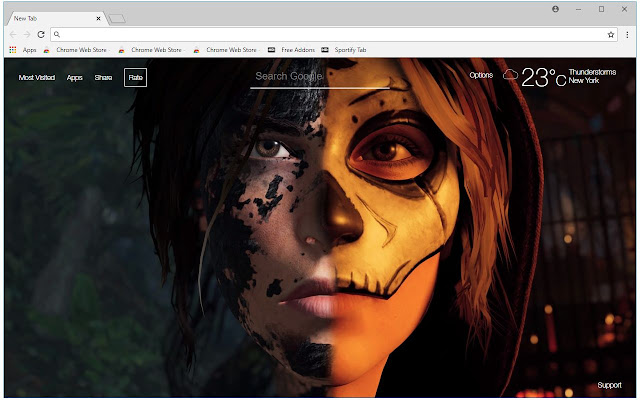
Task: Maximize the browser window
Action: tap(601, 9)
